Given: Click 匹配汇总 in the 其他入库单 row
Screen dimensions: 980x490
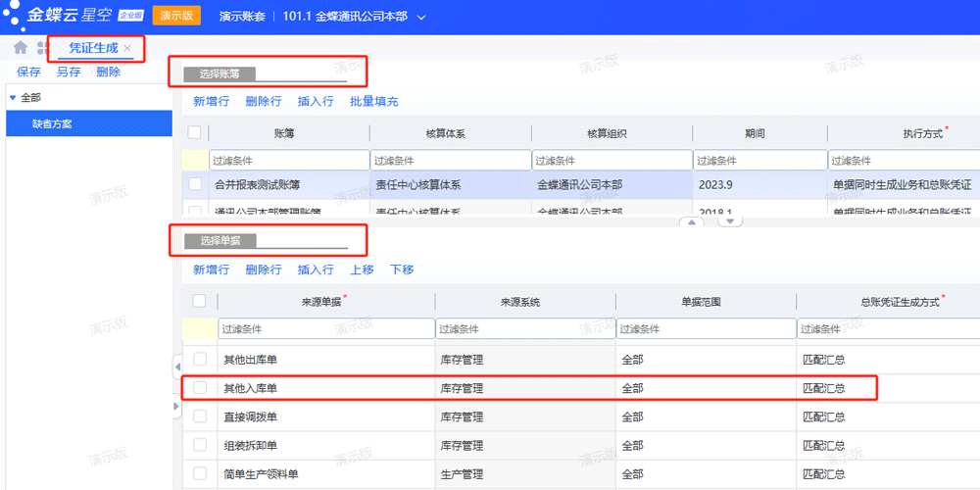Looking at the screenshot, I should (x=824, y=388).
